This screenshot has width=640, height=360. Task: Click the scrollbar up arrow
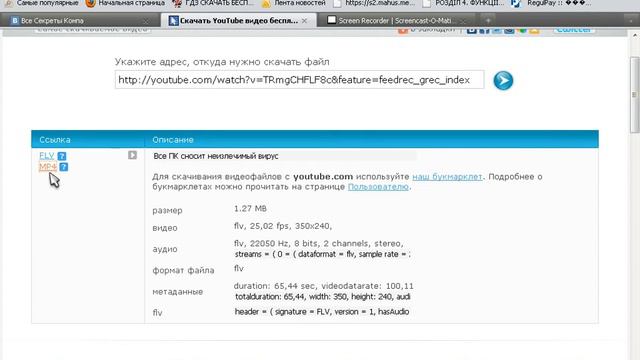pos(635,35)
